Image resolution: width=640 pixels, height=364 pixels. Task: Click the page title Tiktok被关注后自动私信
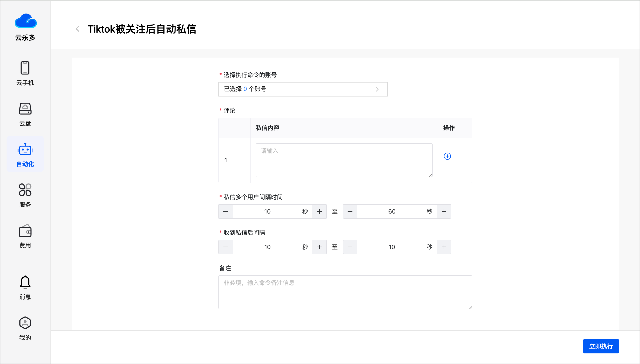point(142,29)
